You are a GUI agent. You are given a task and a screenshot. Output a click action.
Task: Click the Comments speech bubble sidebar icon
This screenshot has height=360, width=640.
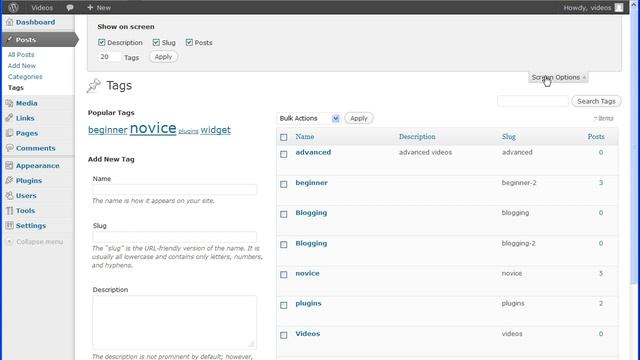(x=9, y=148)
